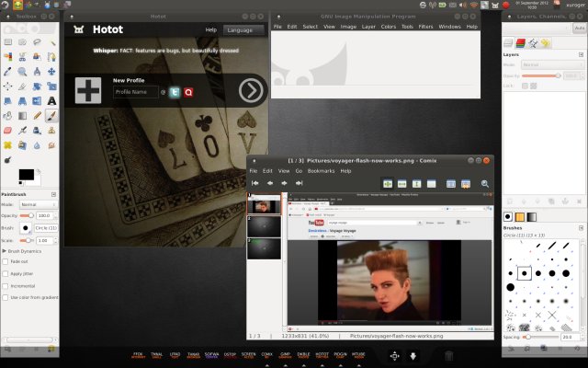Open the Bookmarks menu in Comix

click(321, 171)
